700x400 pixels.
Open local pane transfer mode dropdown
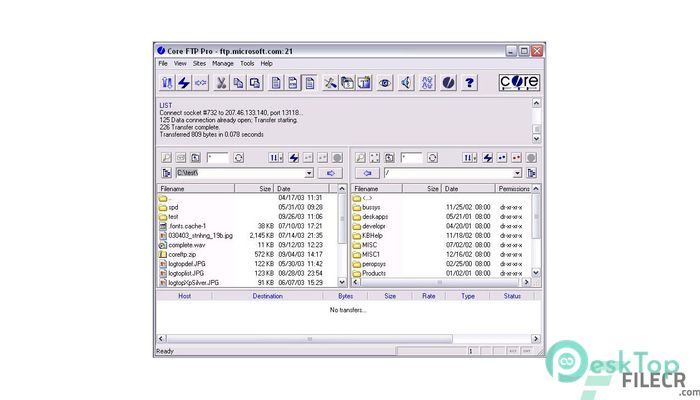pos(276,158)
